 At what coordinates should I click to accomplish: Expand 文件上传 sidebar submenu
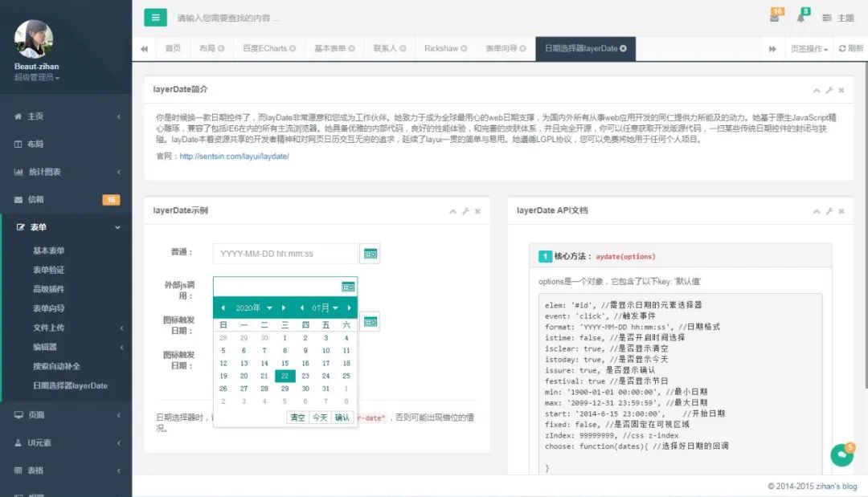coord(67,328)
